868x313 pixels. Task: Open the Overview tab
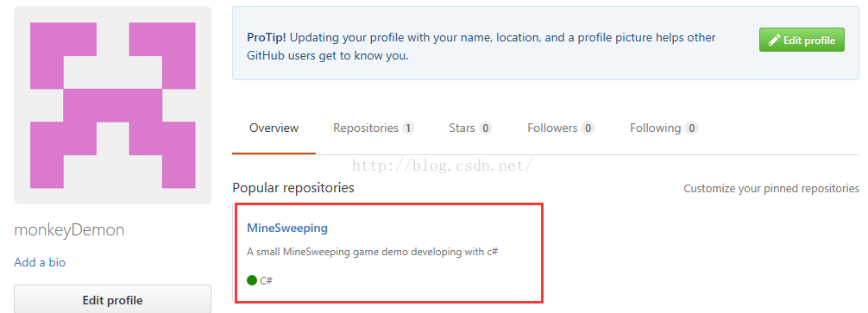274,128
